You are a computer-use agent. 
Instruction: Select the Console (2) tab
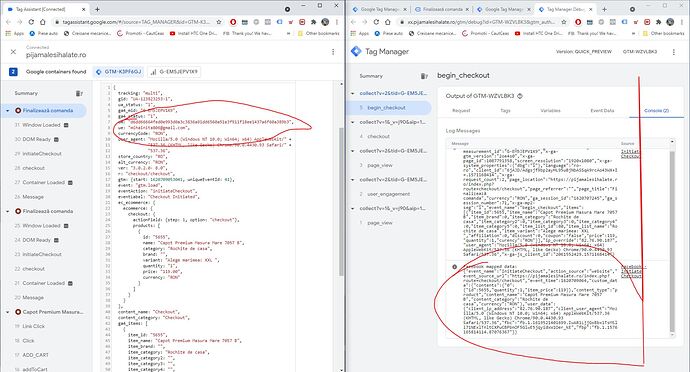(x=656, y=110)
